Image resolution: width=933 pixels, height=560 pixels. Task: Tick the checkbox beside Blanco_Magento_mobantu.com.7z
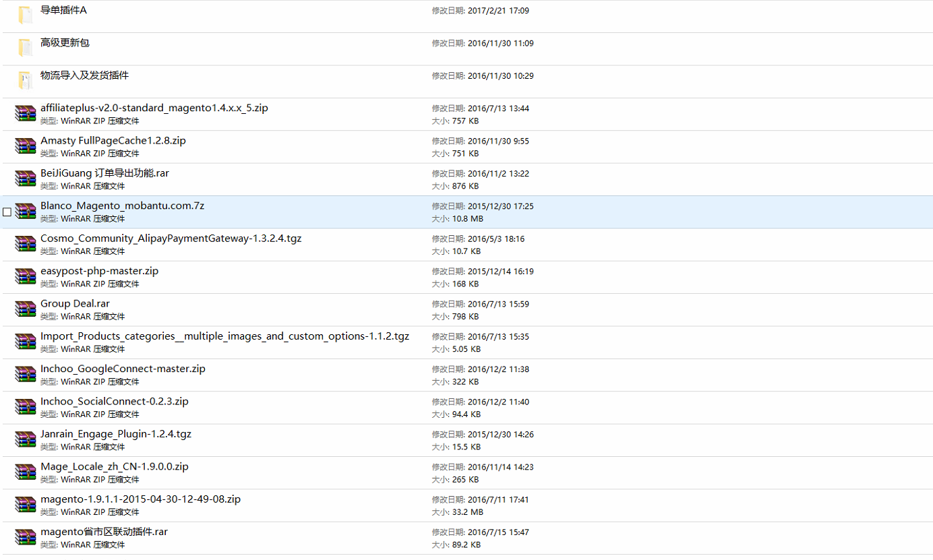[7, 212]
